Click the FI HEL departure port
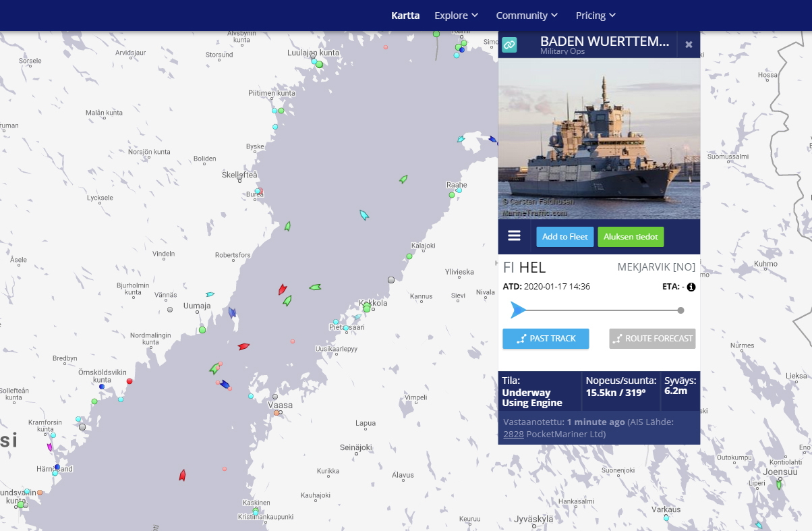 click(x=524, y=267)
